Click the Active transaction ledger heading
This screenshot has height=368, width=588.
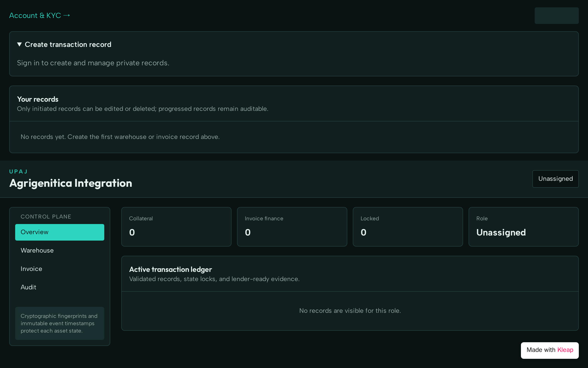click(x=171, y=269)
